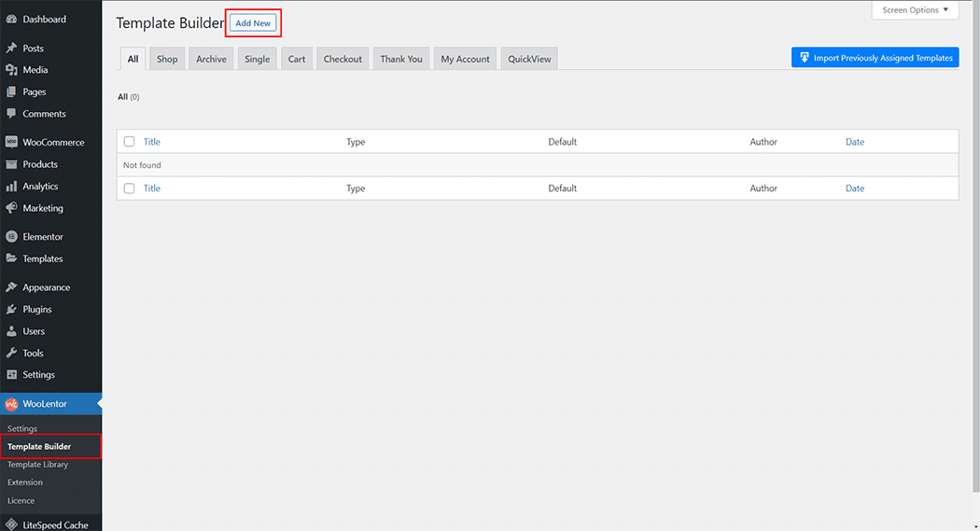
Task: Click the Elementor circle icon
Action: click(11, 237)
